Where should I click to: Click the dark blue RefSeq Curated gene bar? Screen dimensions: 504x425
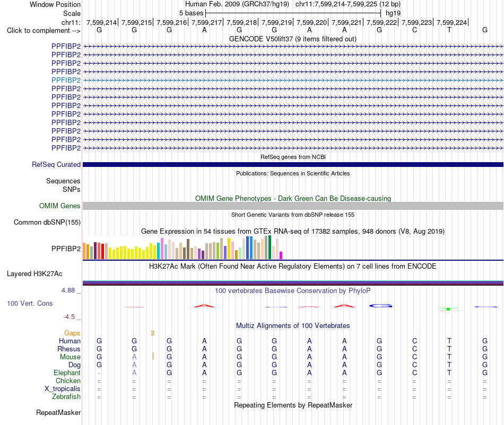click(x=293, y=164)
